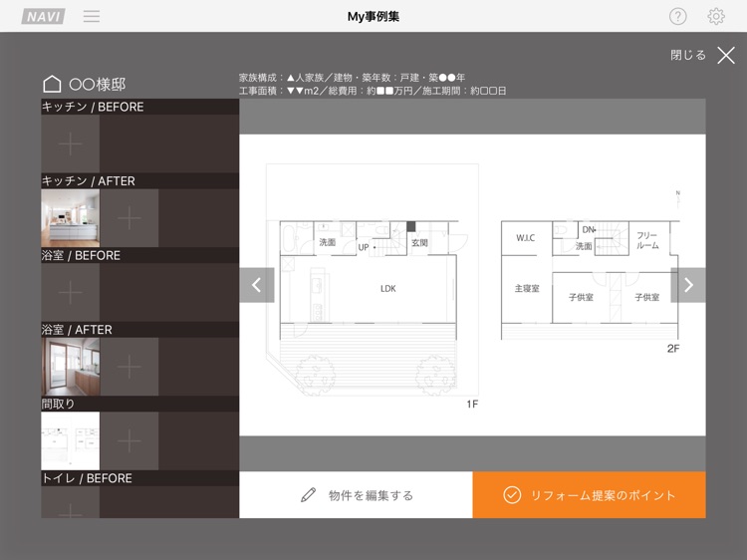This screenshot has height=560, width=747.
Task: Add a photo under トイレ / BEFORE
Action: (71, 502)
